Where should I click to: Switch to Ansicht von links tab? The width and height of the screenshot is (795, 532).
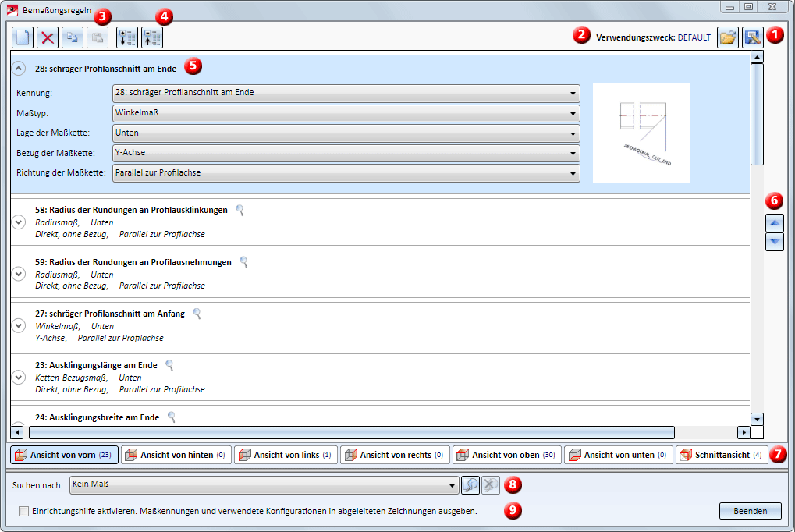pyautogui.click(x=286, y=455)
